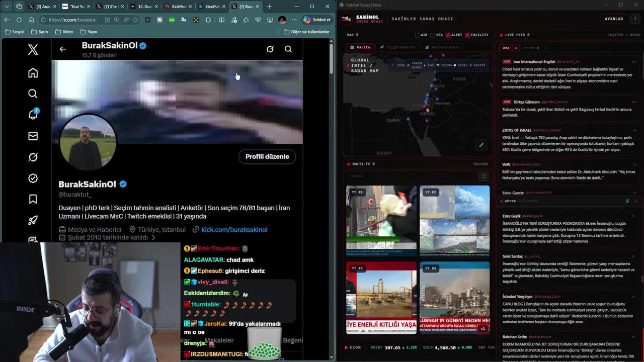
Task: Click the pencil edit icon on the map
Action: click(481, 145)
